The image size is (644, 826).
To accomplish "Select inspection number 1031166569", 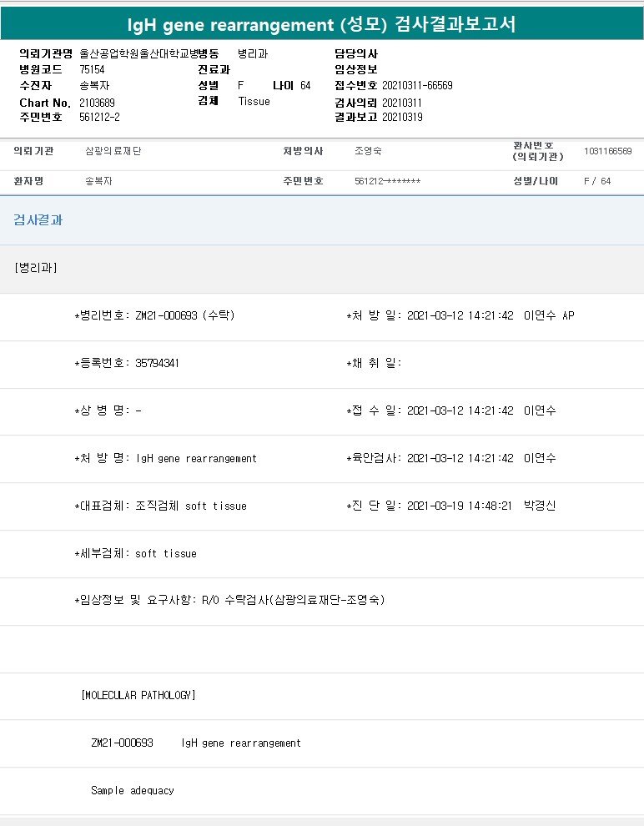I will pos(607,151).
